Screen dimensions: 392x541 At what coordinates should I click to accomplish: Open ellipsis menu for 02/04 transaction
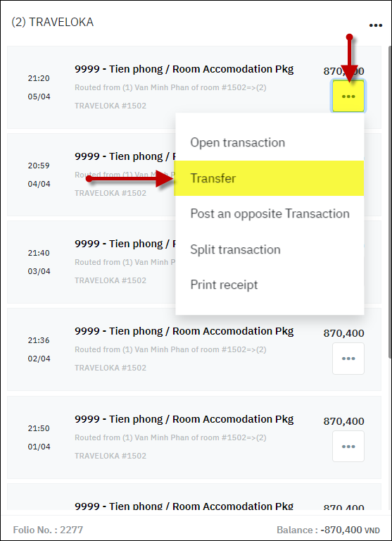click(348, 359)
